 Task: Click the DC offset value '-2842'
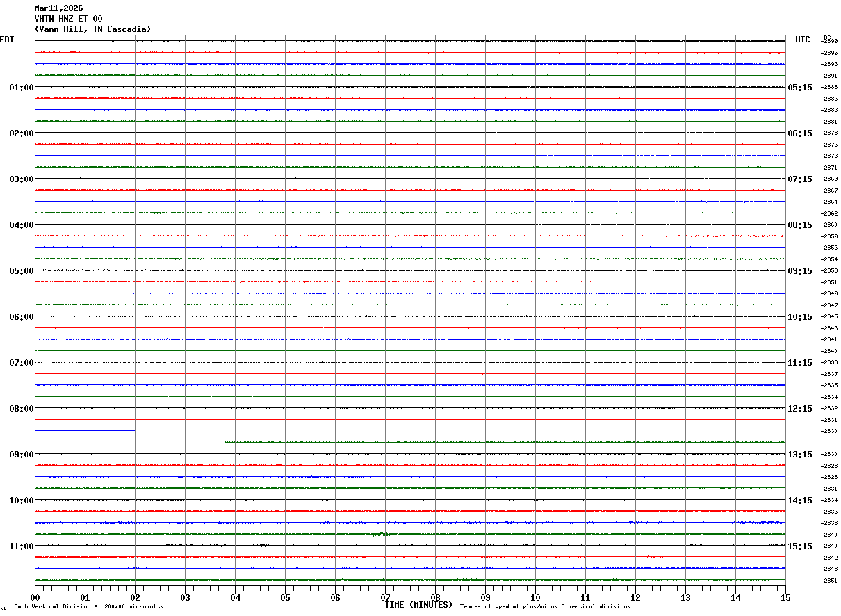830,558
